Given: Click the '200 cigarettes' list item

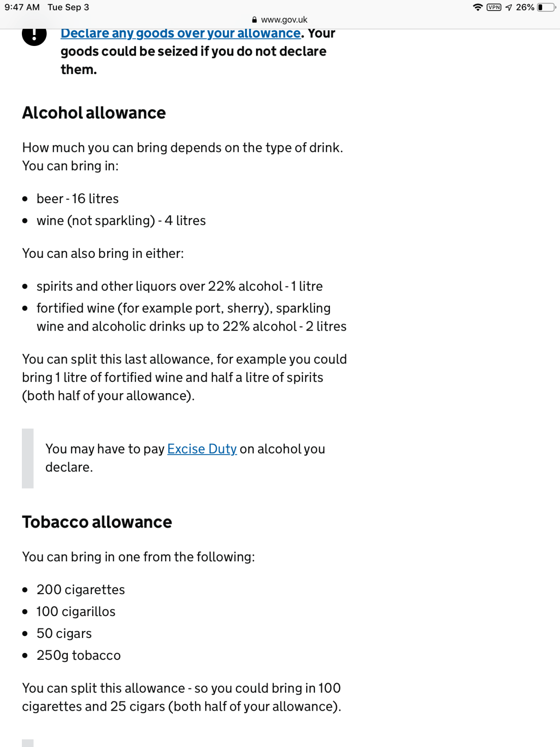Looking at the screenshot, I should (x=80, y=590).
